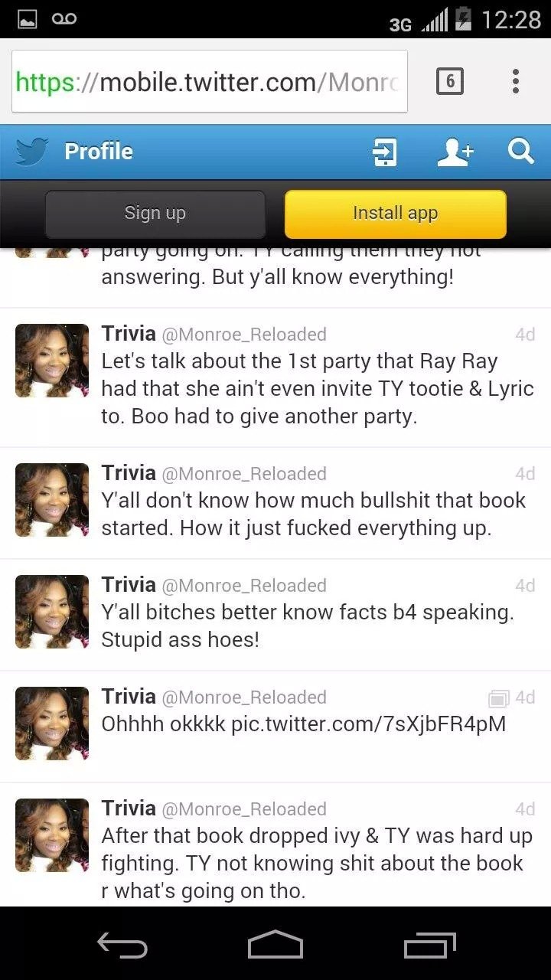Tap the media icon on the Ohhhh okkkk tweet
This screenshot has height=980, width=551.
click(498, 698)
